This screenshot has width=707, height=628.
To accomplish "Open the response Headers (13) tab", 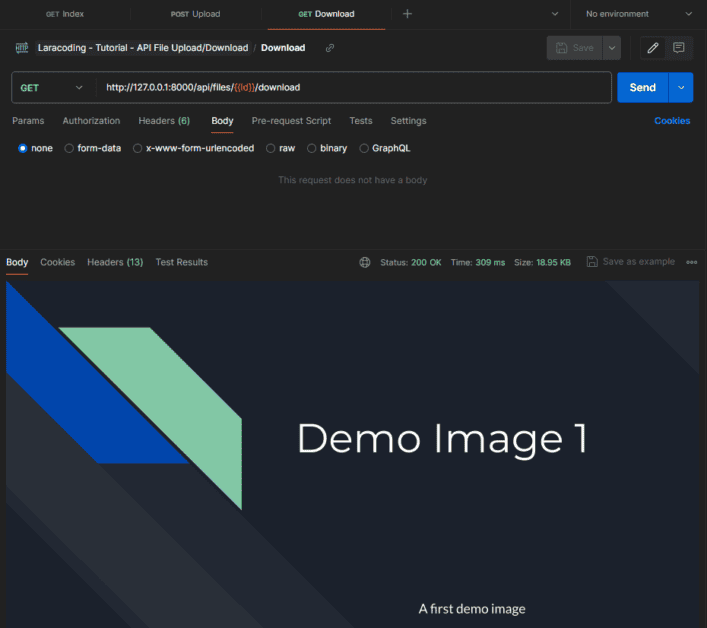I will (115, 262).
